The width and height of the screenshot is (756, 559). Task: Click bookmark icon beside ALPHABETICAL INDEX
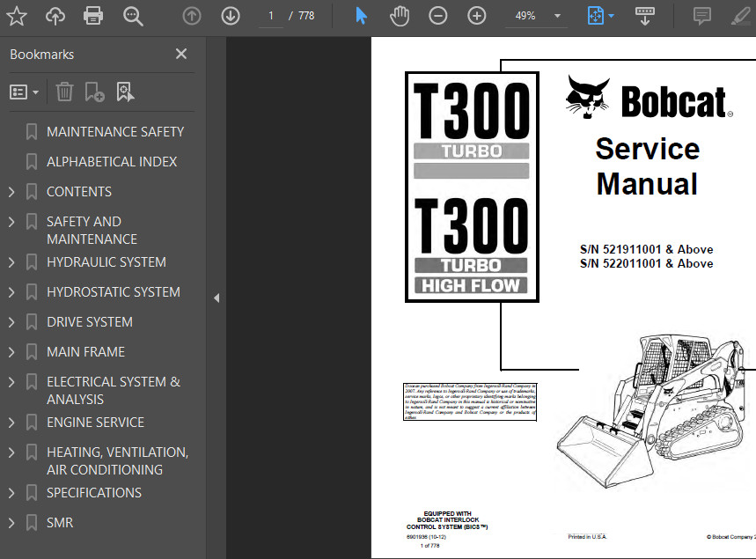pyautogui.click(x=32, y=162)
